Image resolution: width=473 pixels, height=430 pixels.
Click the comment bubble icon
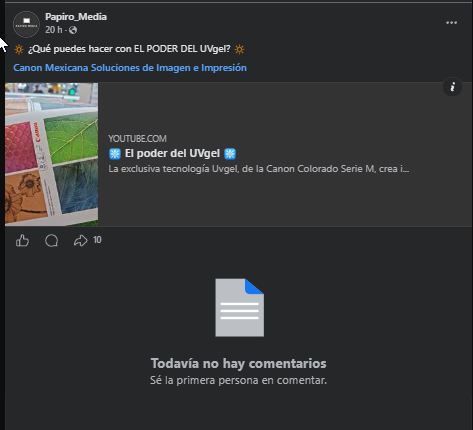pyautogui.click(x=52, y=240)
